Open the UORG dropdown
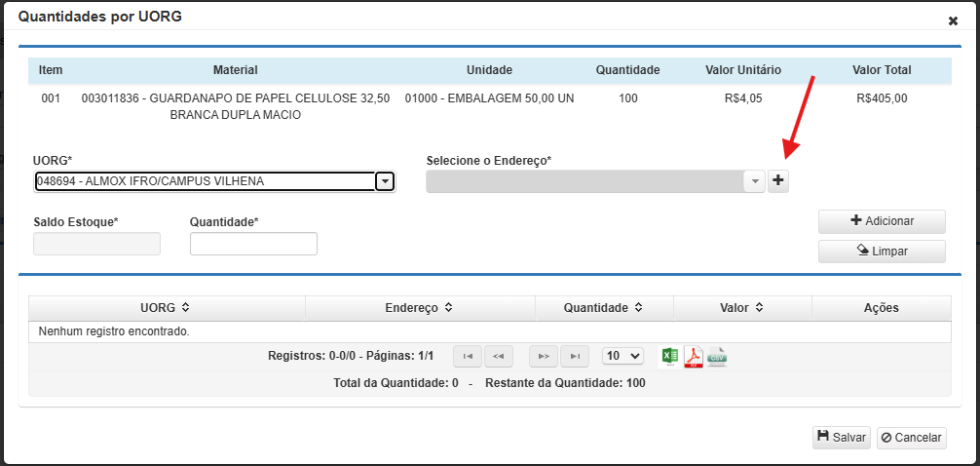The image size is (980, 466). [x=385, y=181]
